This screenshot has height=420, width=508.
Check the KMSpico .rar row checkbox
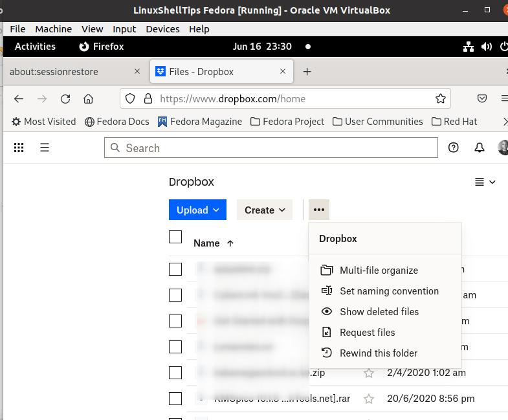[x=175, y=399]
